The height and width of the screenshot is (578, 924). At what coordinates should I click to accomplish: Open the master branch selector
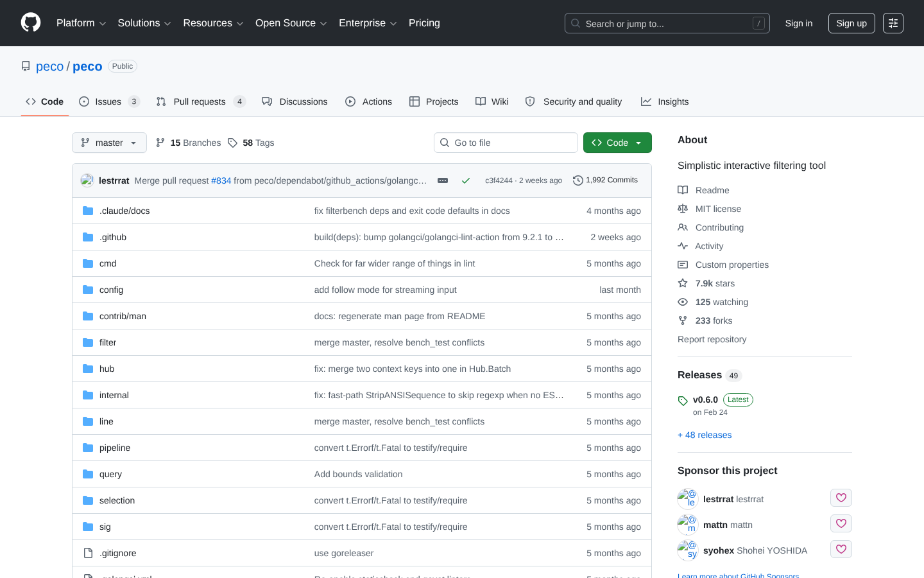pos(109,143)
